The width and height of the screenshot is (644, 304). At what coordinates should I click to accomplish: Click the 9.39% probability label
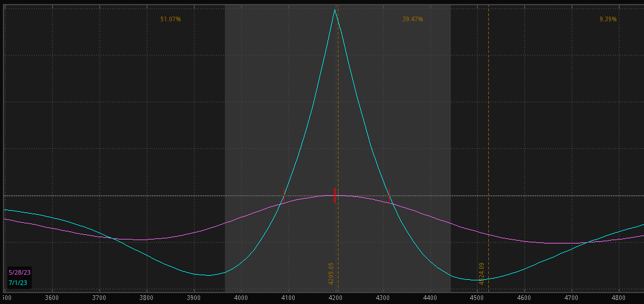[x=608, y=19]
